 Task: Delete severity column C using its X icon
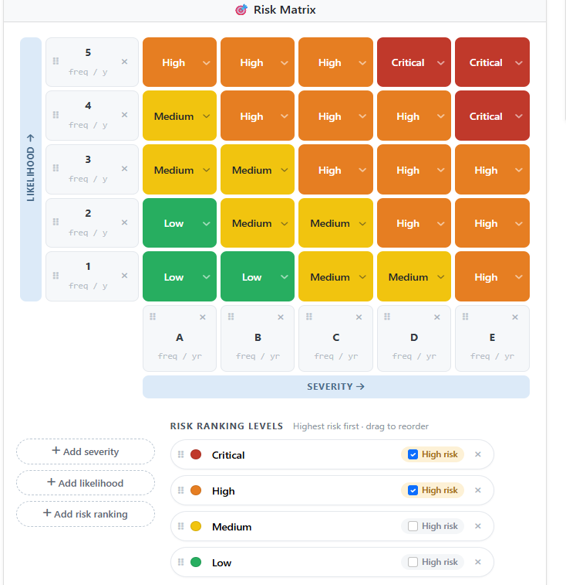pos(359,317)
